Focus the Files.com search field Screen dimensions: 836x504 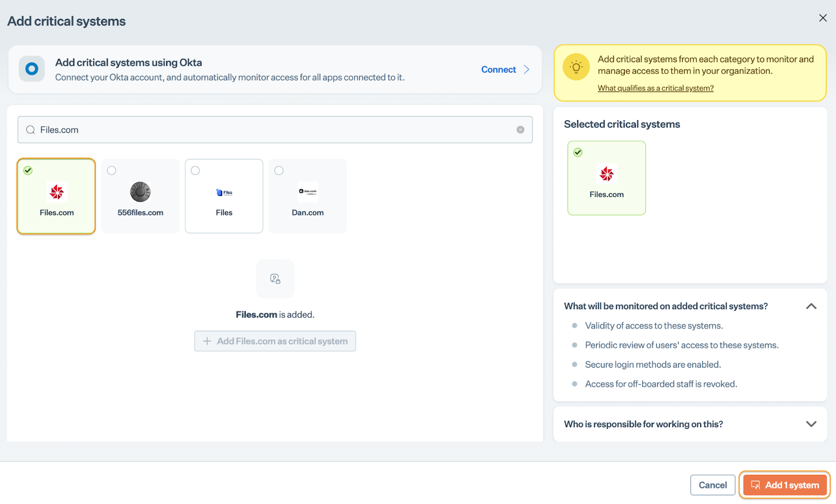pos(275,130)
